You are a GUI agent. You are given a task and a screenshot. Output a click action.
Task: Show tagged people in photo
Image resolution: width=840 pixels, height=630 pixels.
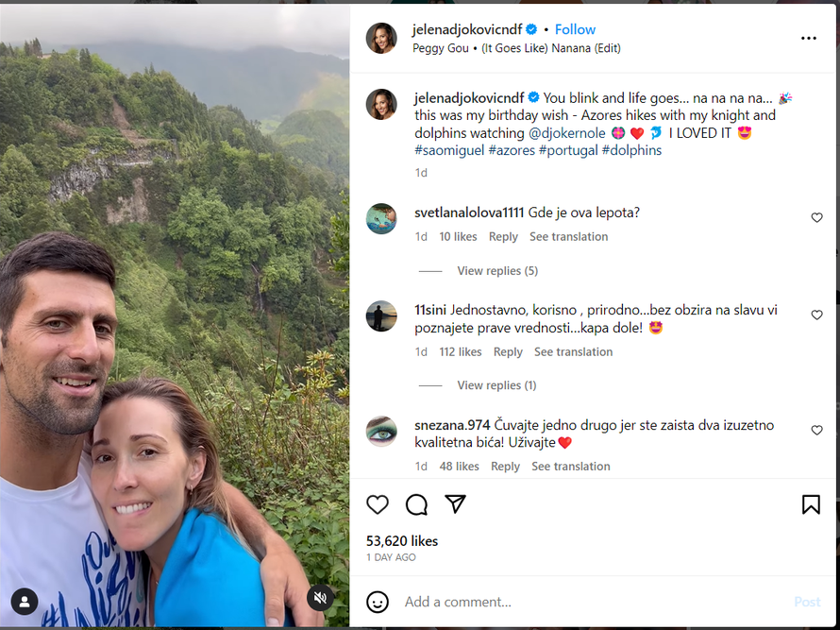click(x=25, y=600)
